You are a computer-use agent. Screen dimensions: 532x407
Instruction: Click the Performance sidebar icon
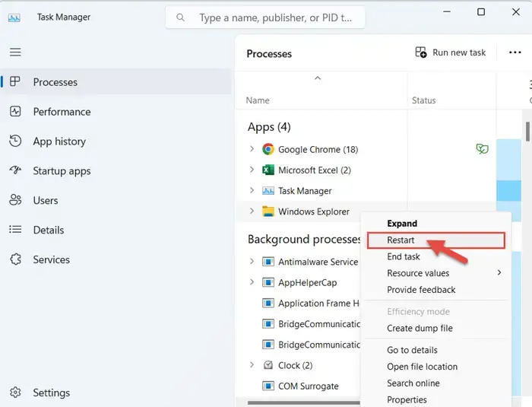point(15,111)
